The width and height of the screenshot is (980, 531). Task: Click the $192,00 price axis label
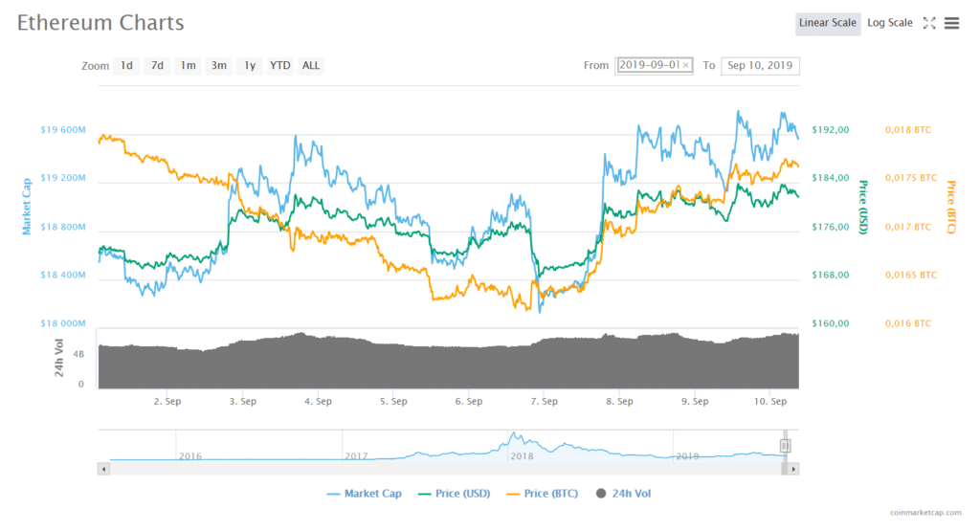point(831,130)
